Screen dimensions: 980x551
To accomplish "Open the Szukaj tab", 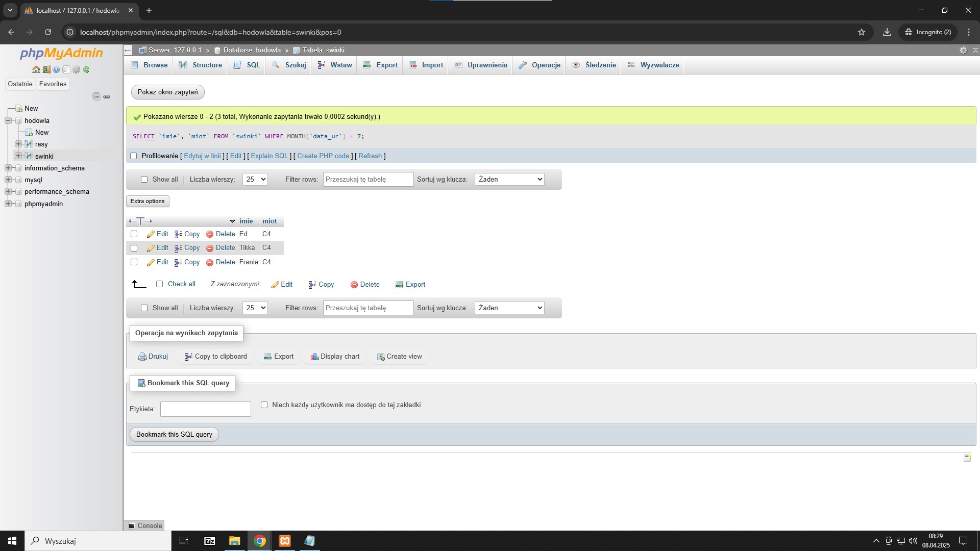I will [x=289, y=65].
